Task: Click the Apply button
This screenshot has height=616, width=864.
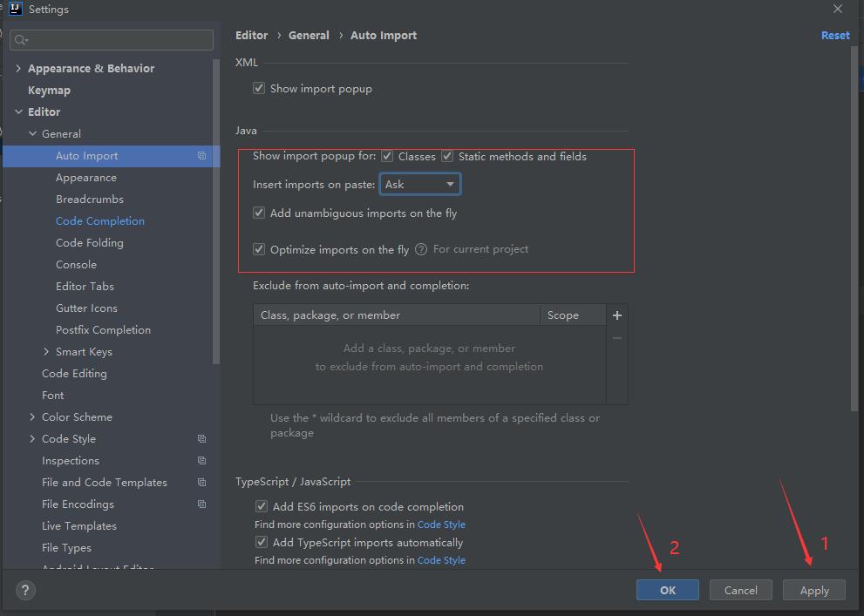Action: [814, 590]
